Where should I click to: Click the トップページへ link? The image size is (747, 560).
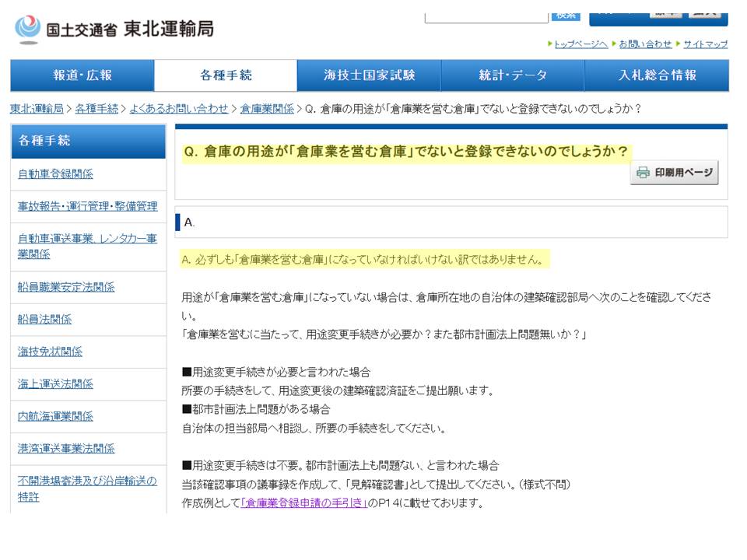(580, 44)
